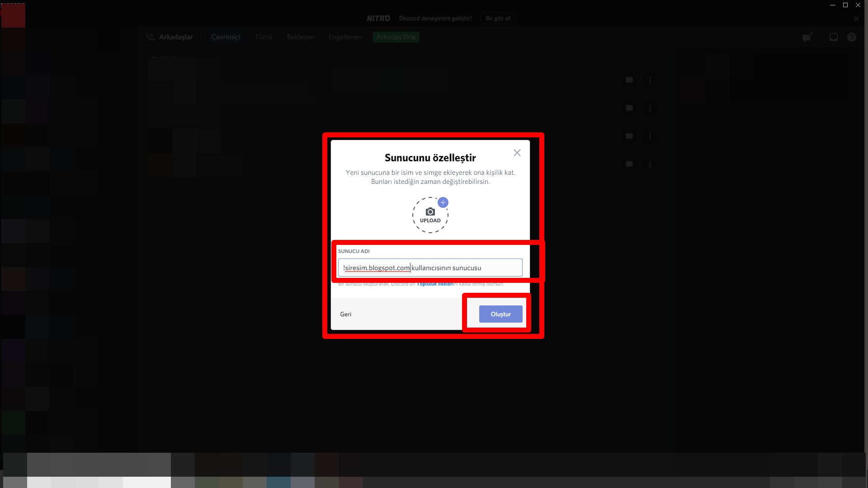The width and height of the screenshot is (868, 488).
Task: Message the second friend in list
Action: pos(629,108)
